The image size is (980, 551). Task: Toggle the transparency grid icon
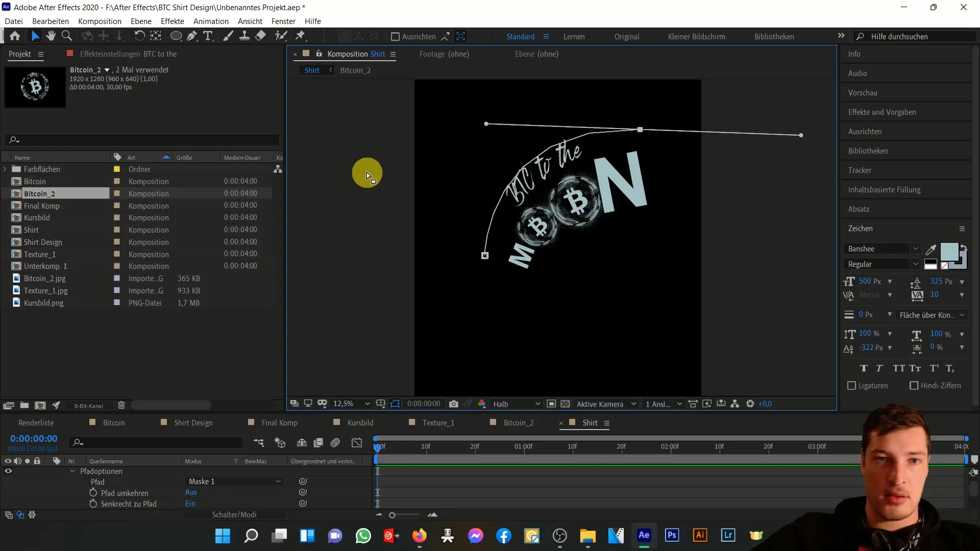coord(565,404)
